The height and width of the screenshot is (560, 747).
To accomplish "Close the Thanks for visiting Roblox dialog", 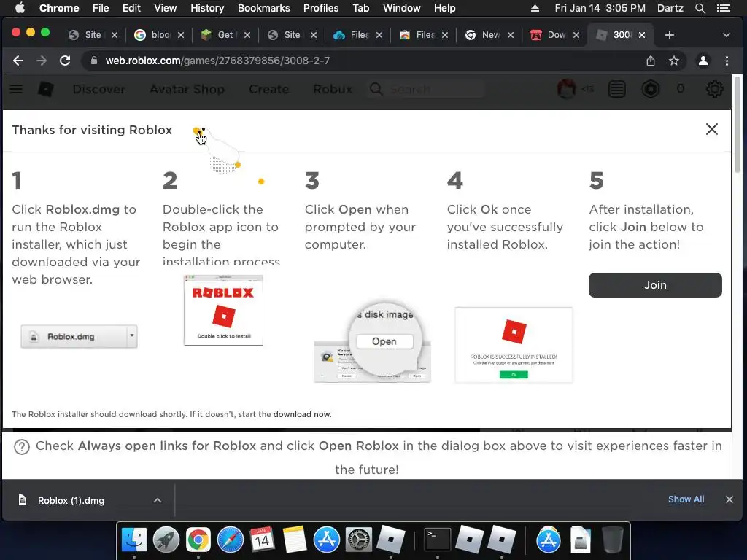I will coord(712,129).
